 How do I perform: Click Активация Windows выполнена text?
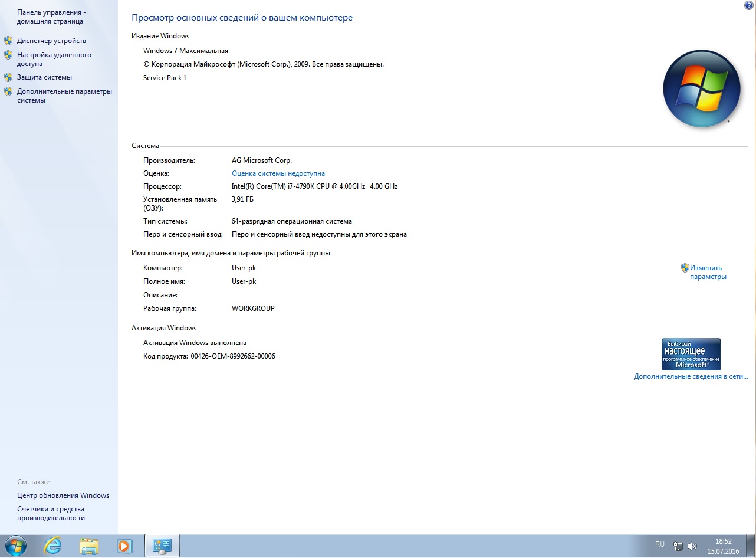195,343
